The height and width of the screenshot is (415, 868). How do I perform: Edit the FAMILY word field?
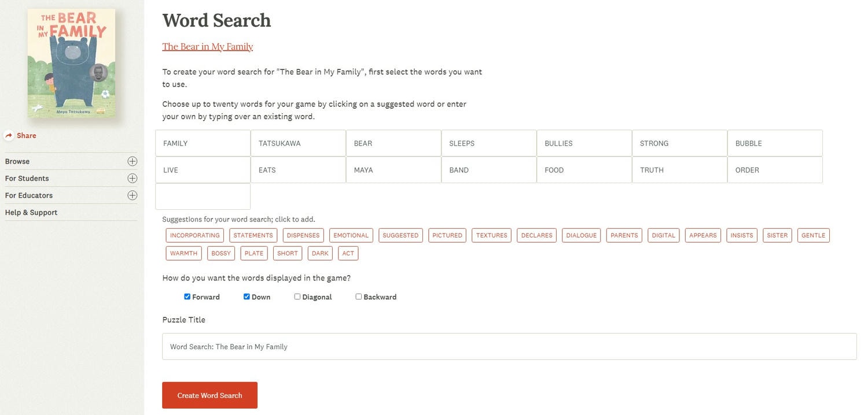203,143
